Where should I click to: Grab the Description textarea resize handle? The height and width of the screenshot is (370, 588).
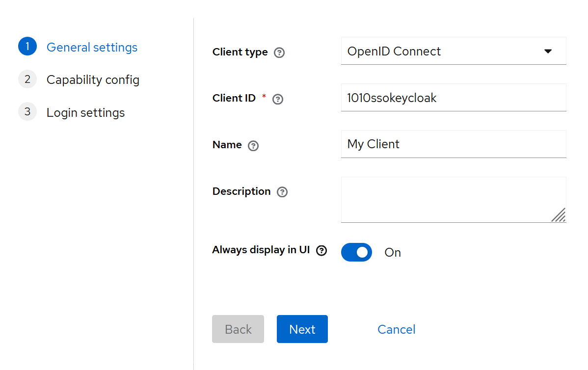pyautogui.click(x=559, y=215)
